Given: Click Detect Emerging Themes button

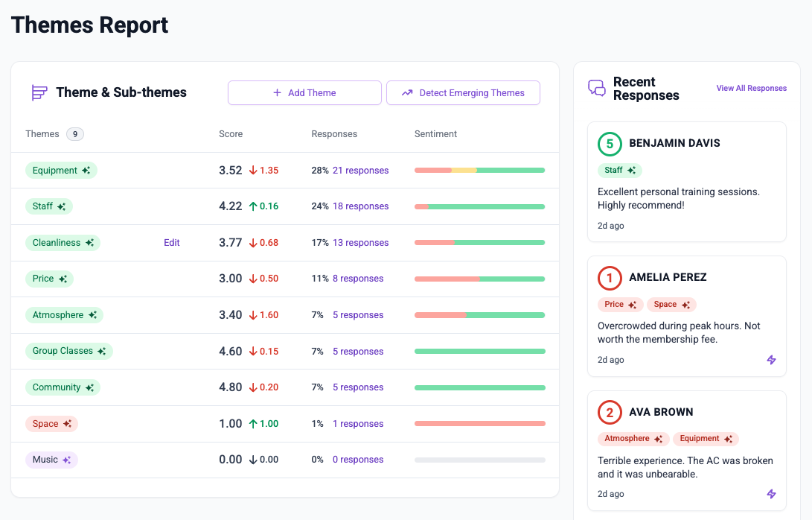Looking at the screenshot, I should [x=463, y=93].
